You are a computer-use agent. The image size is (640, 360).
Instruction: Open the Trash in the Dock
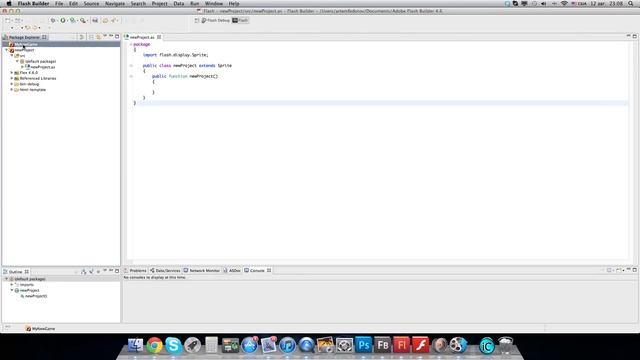[x=506, y=345]
